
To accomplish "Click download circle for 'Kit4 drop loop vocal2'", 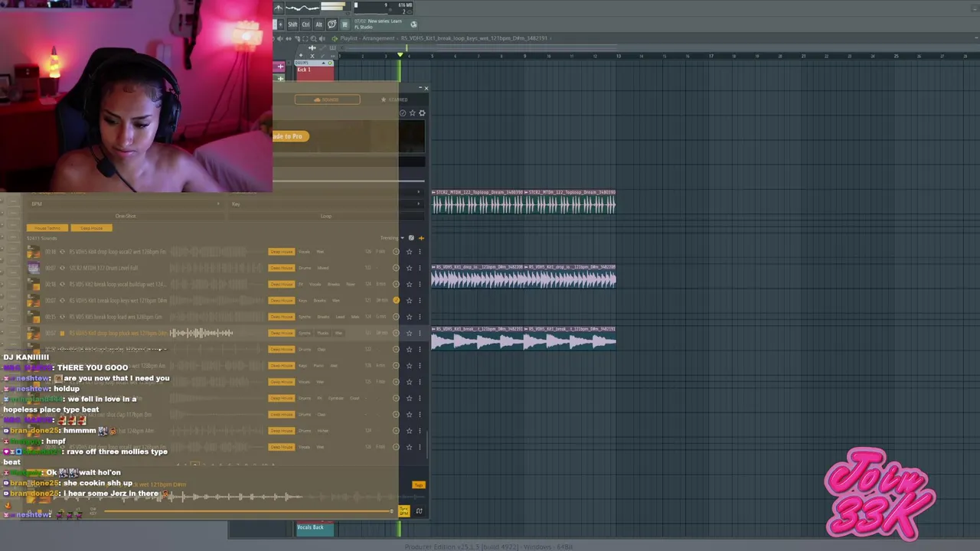I will 396,252.
